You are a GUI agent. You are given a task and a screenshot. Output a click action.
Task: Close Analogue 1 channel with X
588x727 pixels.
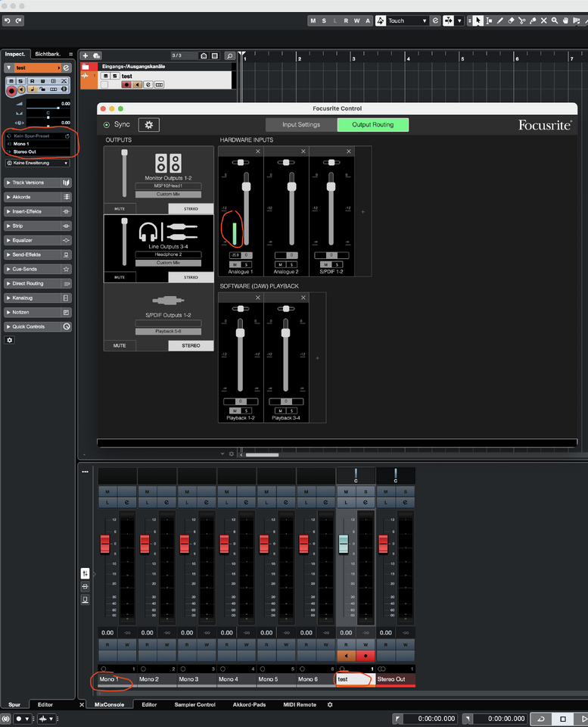point(257,151)
